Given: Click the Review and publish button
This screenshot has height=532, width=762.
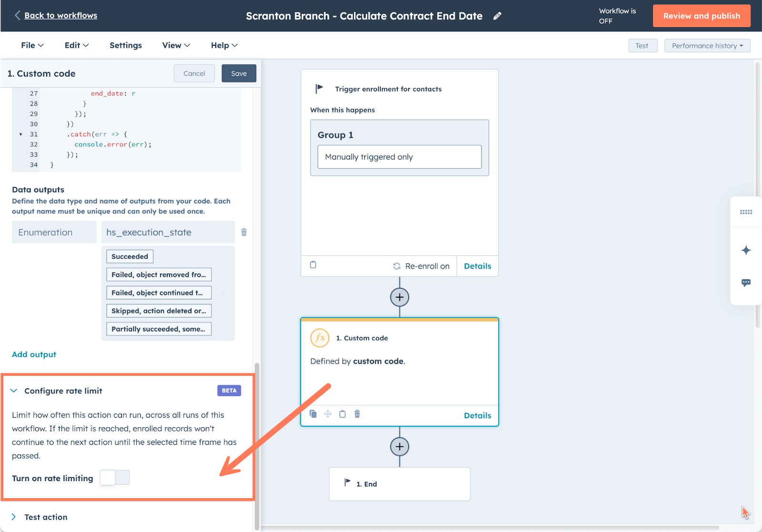Looking at the screenshot, I should tap(702, 16).
